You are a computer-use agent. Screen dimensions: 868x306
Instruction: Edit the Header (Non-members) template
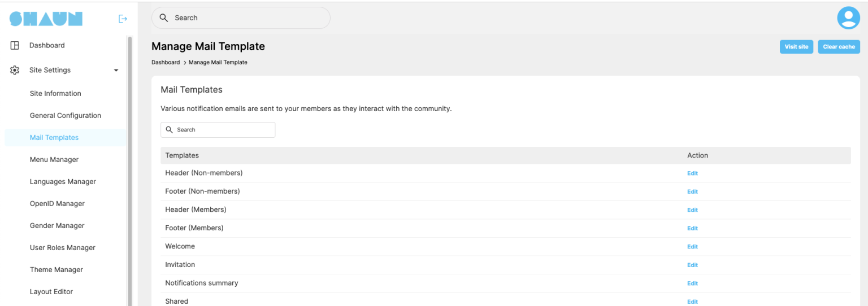tap(692, 173)
